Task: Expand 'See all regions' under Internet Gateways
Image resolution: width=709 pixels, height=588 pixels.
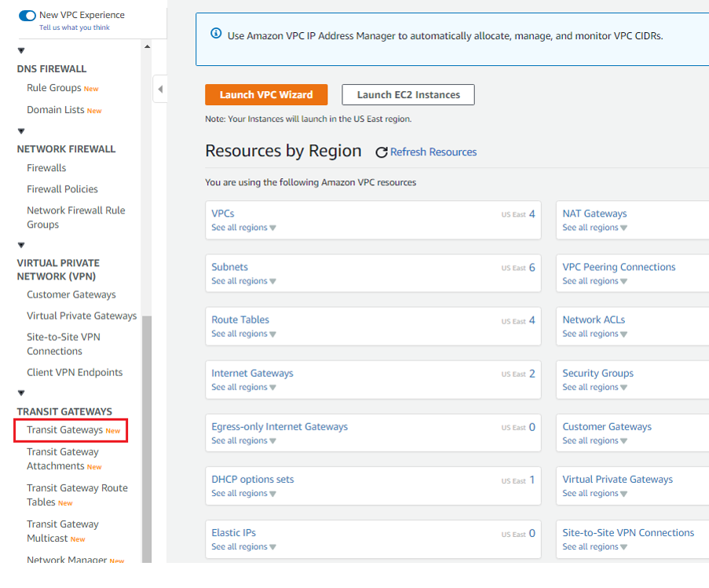Action: click(243, 387)
